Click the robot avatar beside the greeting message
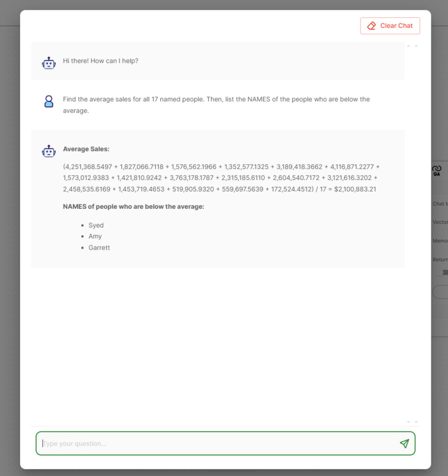This screenshot has height=476, width=448. click(48, 63)
